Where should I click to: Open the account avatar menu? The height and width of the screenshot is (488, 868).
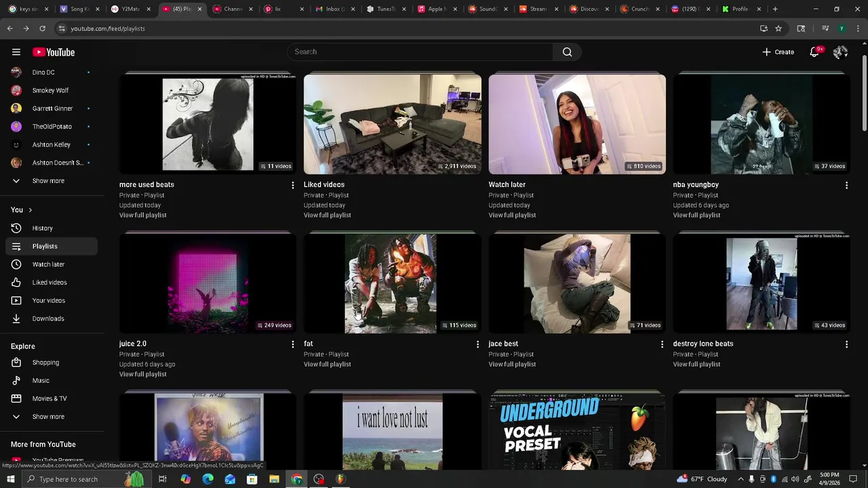840,52
